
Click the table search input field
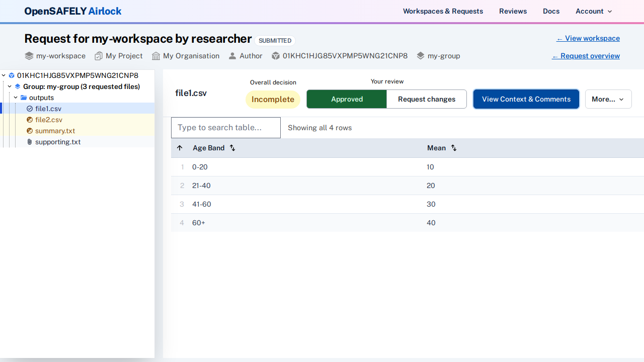click(225, 127)
